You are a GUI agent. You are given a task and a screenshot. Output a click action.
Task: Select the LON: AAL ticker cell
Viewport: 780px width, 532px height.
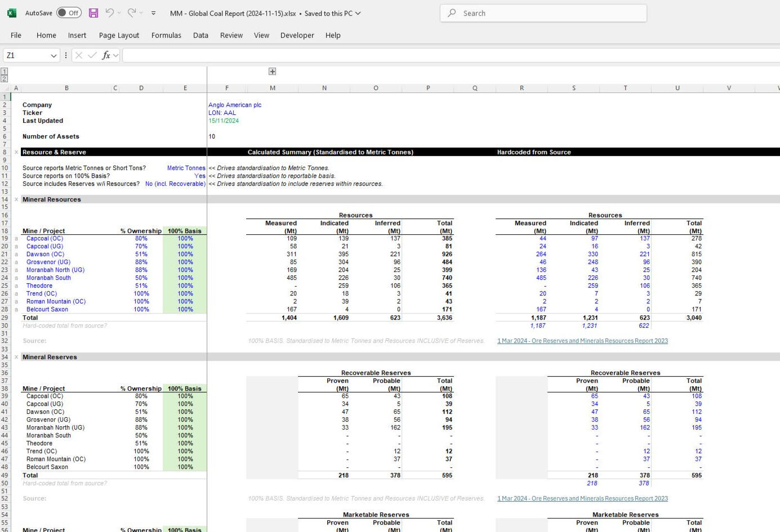pos(222,113)
